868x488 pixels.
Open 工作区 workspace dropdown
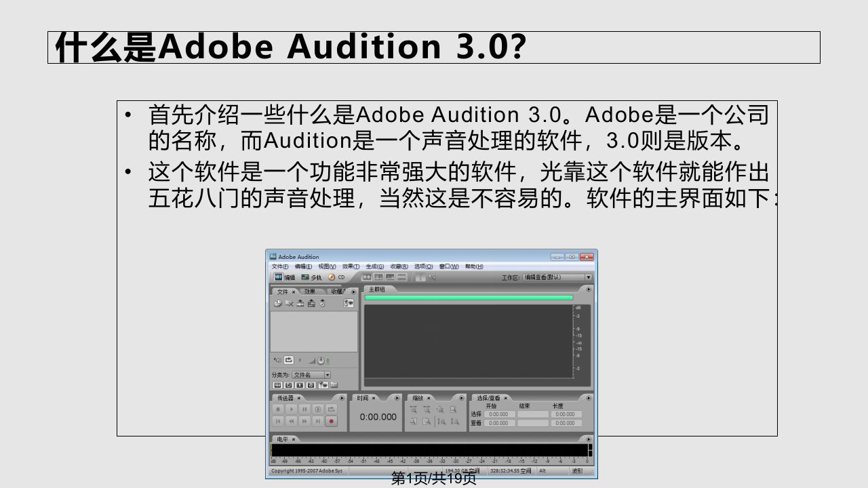[x=556, y=277]
